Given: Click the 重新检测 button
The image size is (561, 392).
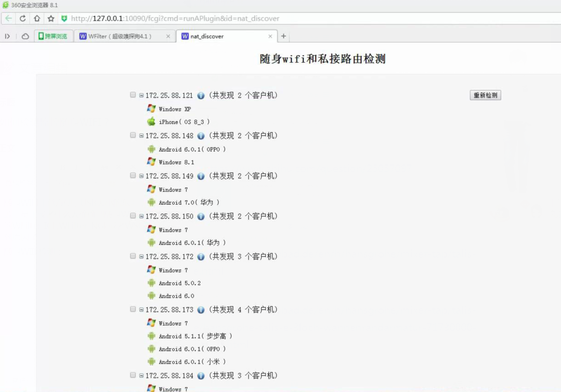Looking at the screenshot, I should (485, 95).
